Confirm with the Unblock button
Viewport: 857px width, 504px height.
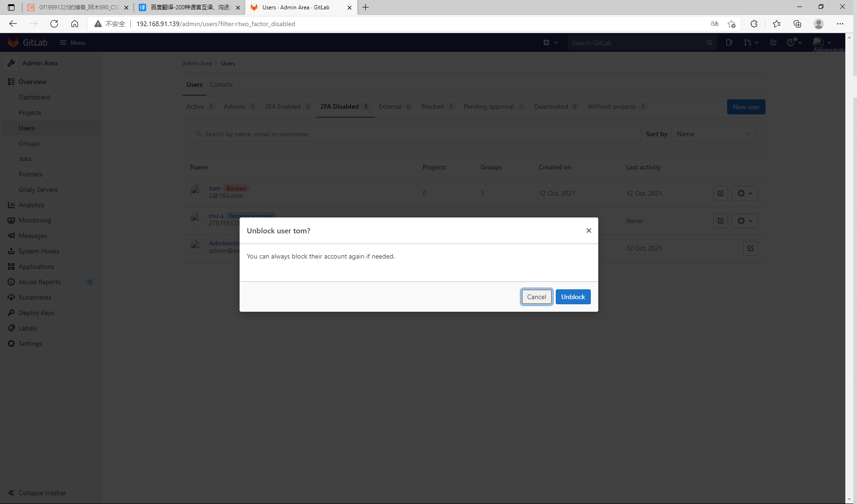(x=573, y=297)
